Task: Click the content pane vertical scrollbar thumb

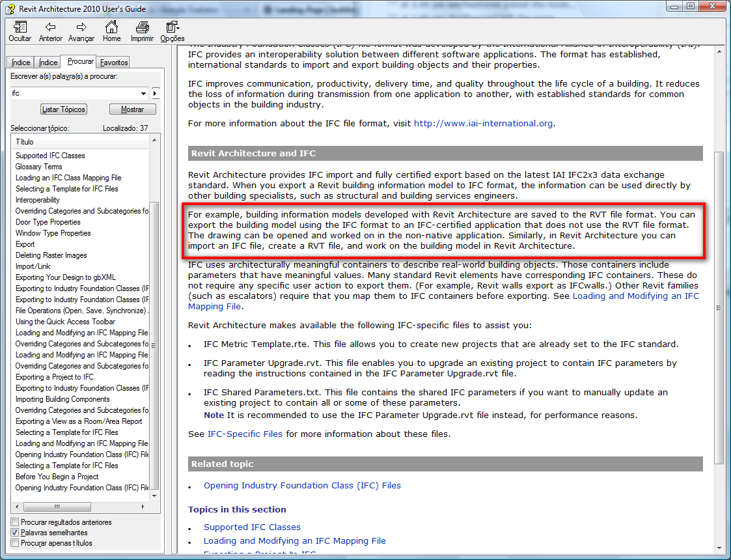Action: tap(719, 308)
